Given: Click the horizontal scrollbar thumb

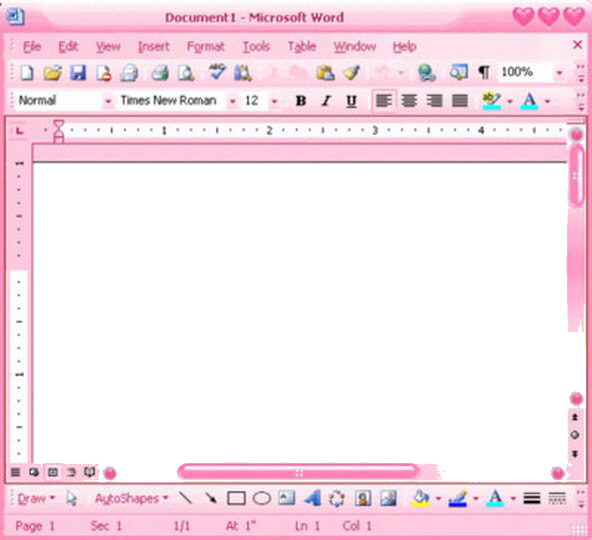Looking at the screenshot, I should [298, 472].
